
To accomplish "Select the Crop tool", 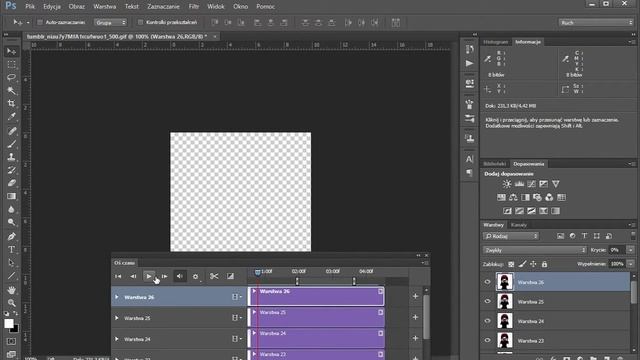I will pyautogui.click(x=11, y=103).
